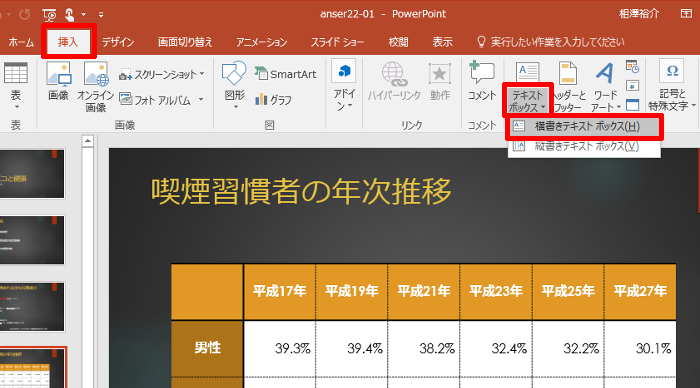Open the ワードアート gallery
700x388 pixels.
pos(605,87)
